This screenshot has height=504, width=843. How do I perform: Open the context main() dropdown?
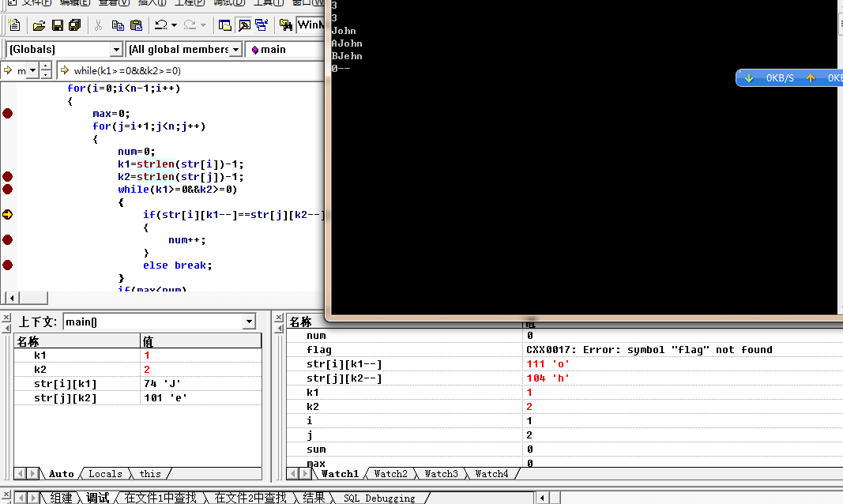click(x=249, y=322)
